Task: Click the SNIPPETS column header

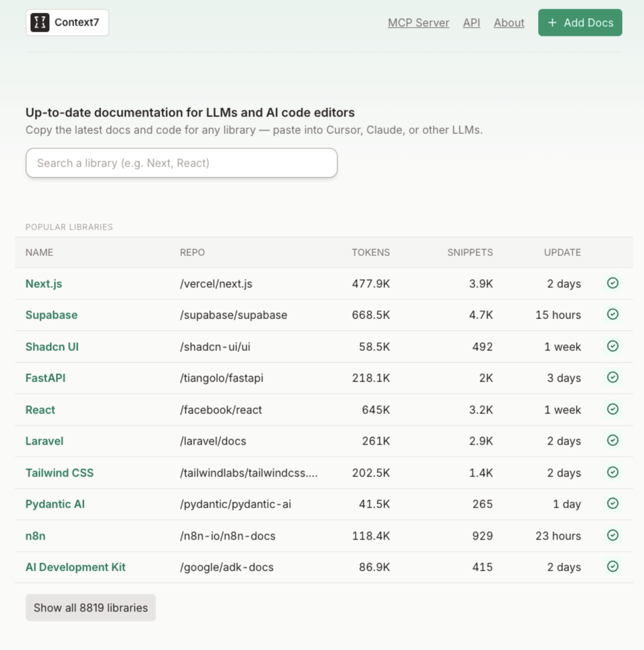Action: (x=470, y=252)
